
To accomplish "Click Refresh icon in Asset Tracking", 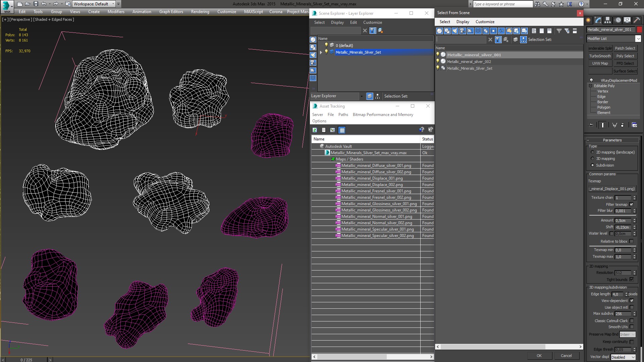I will (315, 130).
